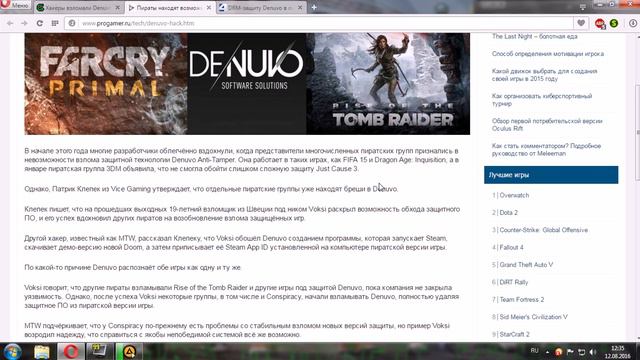The height and width of the screenshot is (360, 640).
Task: Open Overwatch in best games list
Action: 514,195
